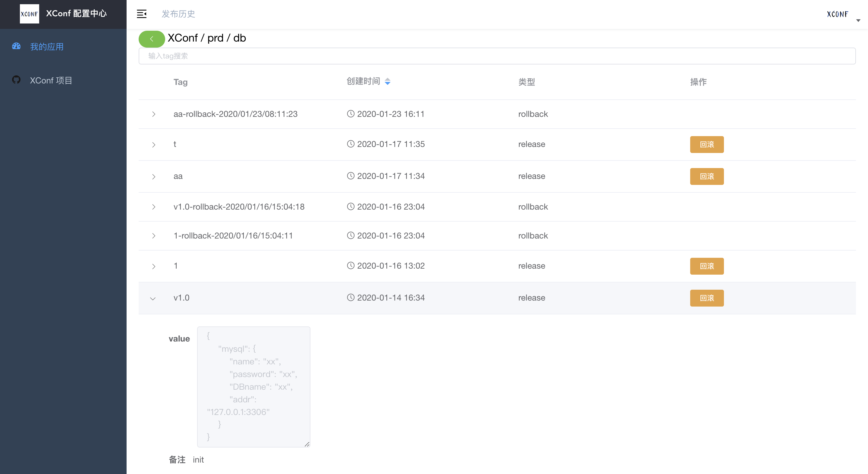Sort by 创建时间 using the sort arrows
Screen dimensions: 868x474
coord(388,82)
